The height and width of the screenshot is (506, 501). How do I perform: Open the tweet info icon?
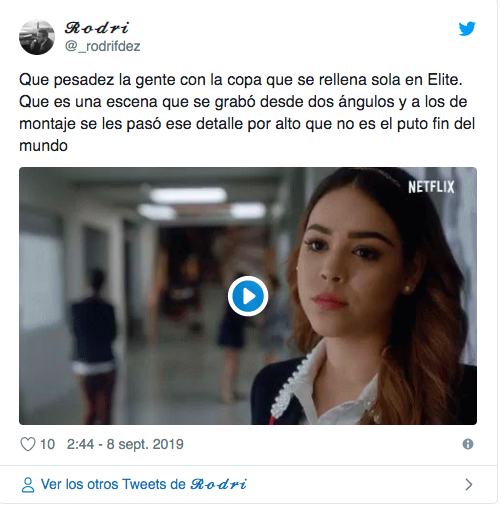pos(468,444)
